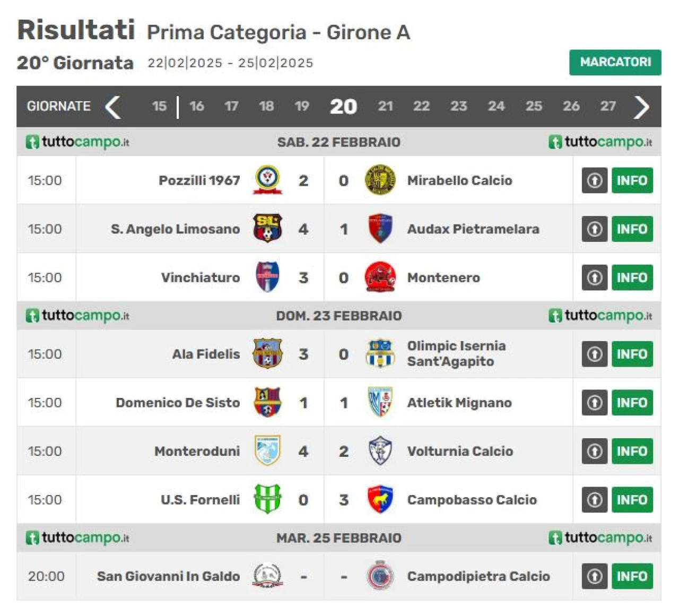Select giornata 19 in the navigation bar
This screenshot has width=679, height=616.
pos(302,106)
